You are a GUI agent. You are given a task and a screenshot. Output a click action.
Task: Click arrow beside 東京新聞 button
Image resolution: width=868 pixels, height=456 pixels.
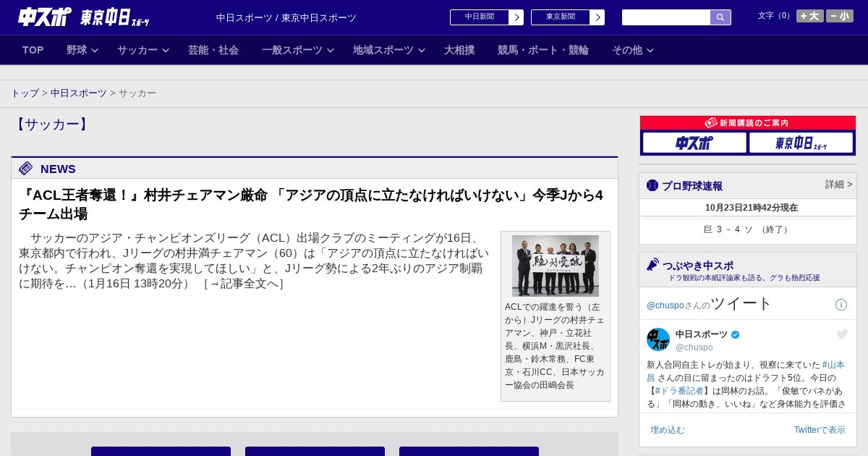click(597, 17)
